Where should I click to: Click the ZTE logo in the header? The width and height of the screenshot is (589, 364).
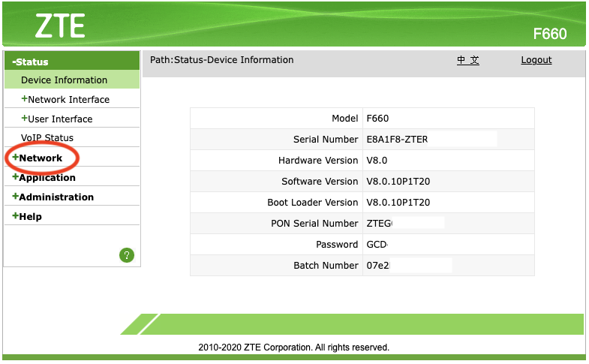coord(60,26)
